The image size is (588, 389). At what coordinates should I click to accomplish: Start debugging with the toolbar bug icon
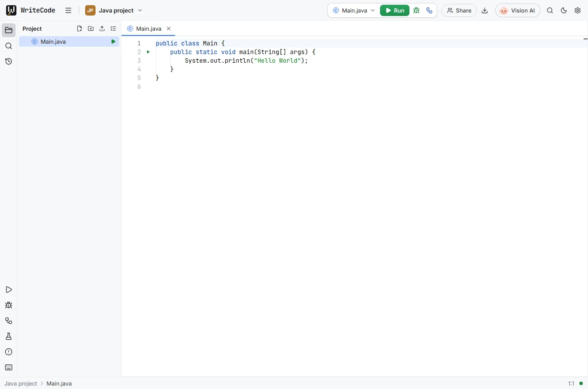coord(416,10)
